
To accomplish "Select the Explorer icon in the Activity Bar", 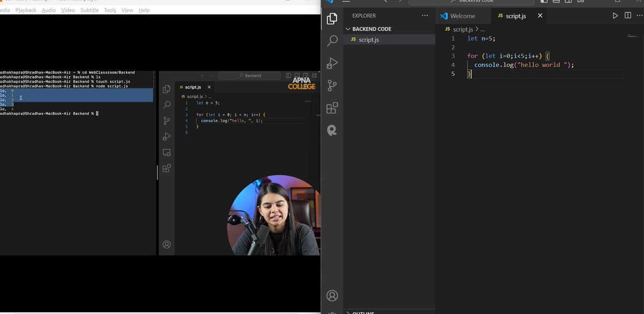I will coord(332,18).
